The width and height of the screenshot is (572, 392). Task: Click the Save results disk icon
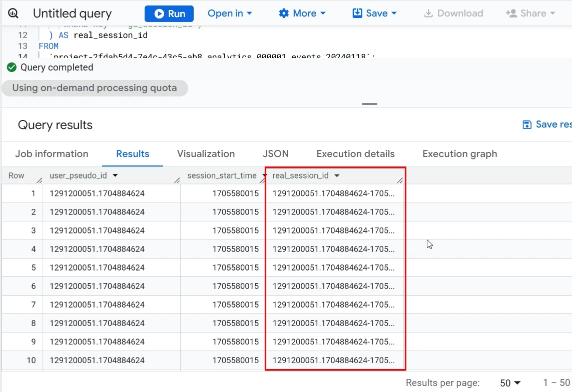coord(527,124)
